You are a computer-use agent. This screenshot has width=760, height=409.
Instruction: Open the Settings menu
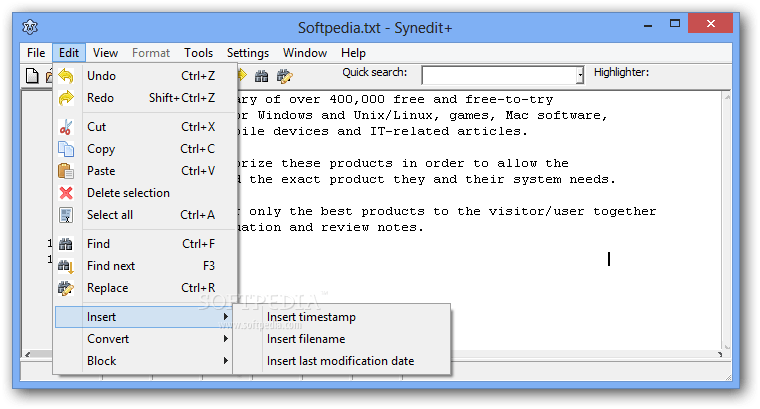click(247, 53)
